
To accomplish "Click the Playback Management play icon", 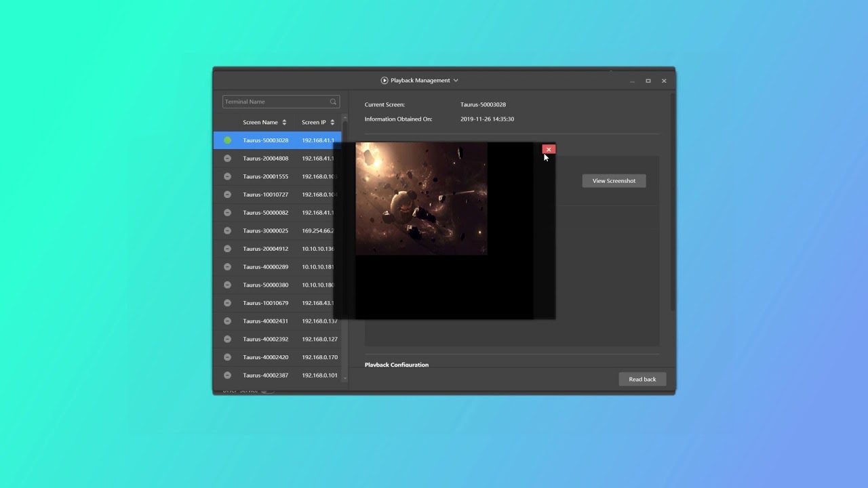I will [x=384, y=81].
